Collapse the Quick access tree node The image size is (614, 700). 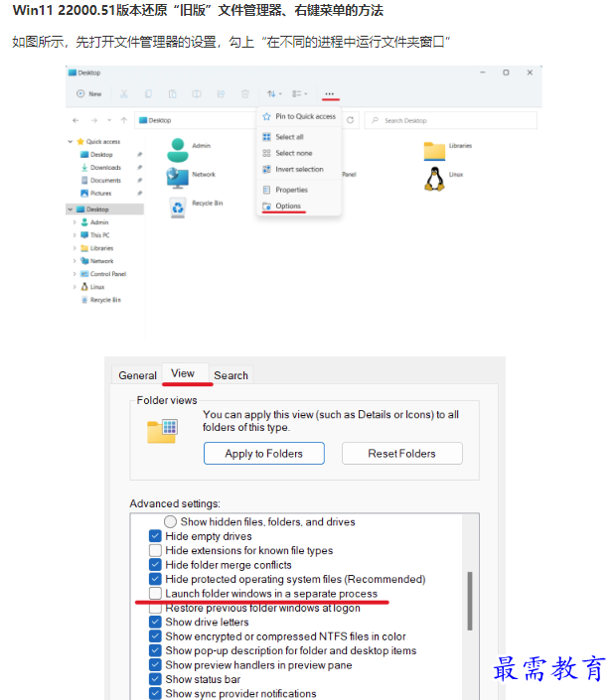tap(71, 142)
